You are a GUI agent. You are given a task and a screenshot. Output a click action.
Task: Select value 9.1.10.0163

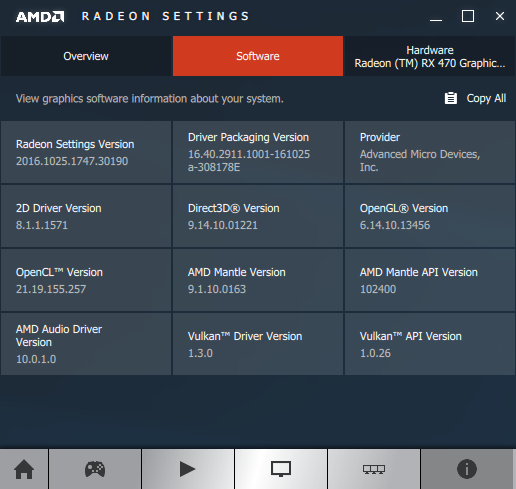[217, 289]
